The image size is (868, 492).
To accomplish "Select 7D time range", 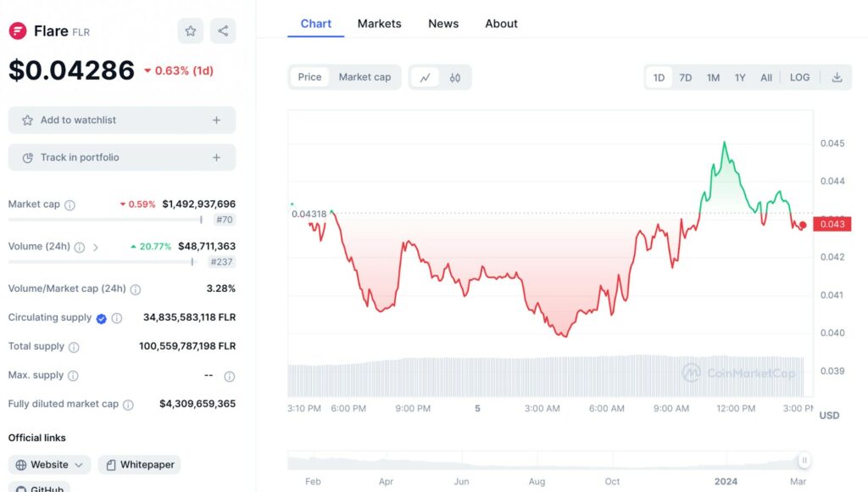I will click(685, 77).
